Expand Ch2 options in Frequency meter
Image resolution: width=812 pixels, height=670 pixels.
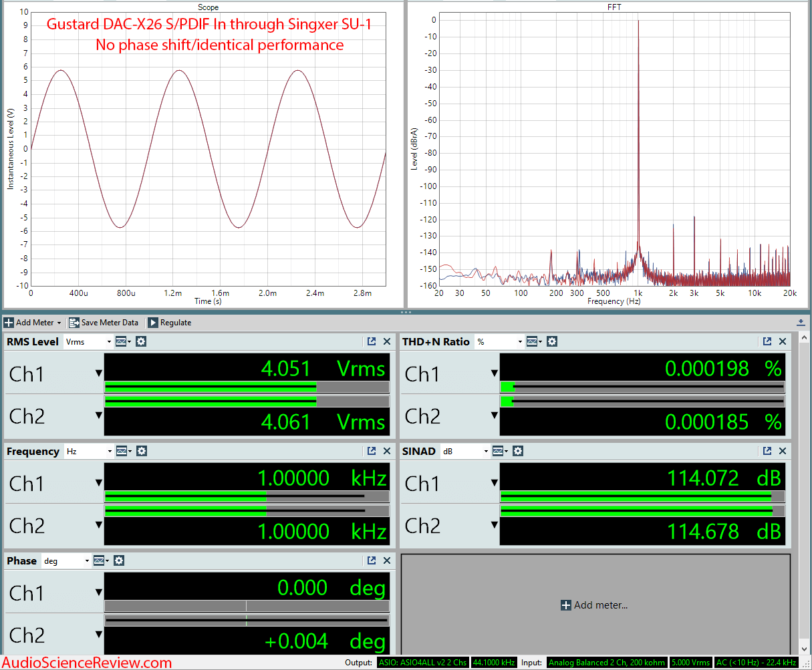[98, 525]
